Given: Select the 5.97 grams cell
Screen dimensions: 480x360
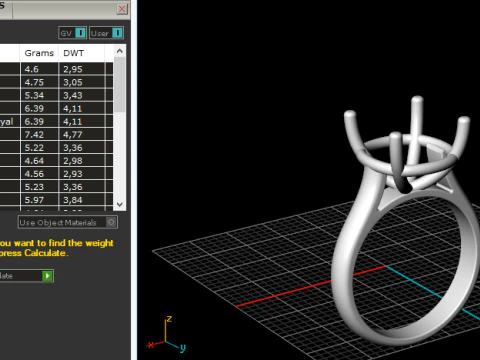Looking at the screenshot, I should [39, 200].
